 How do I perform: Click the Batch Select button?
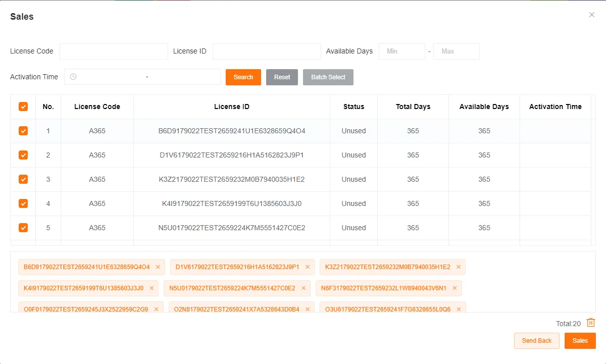coord(328,77)
